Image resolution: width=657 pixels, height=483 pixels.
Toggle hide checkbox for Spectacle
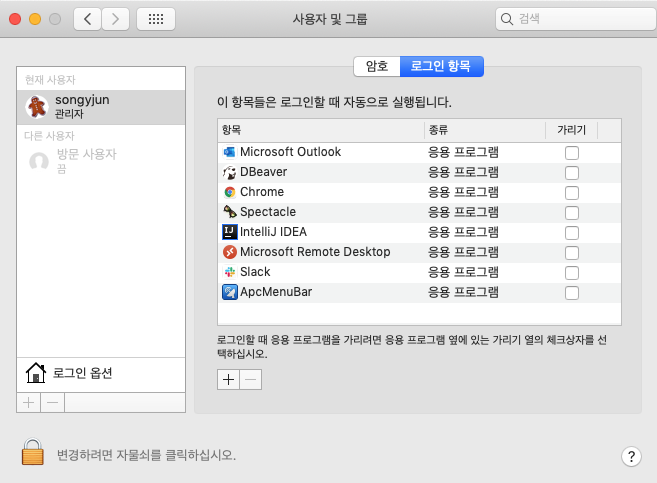(572, 213)
